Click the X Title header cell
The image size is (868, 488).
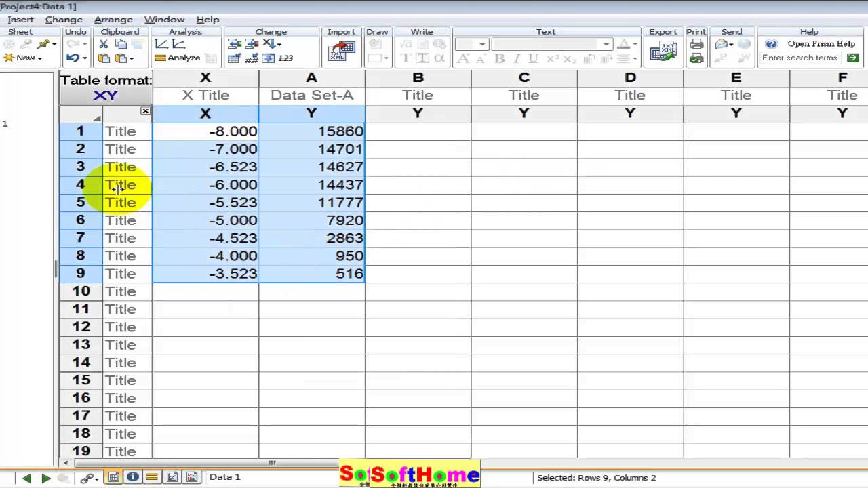tap(205, 96)
